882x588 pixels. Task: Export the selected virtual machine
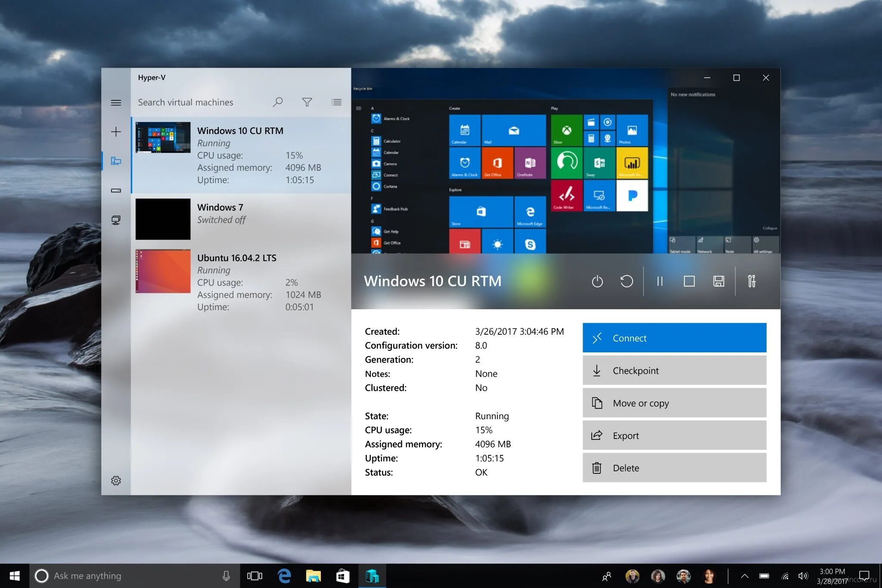click(x=674, y=435)
